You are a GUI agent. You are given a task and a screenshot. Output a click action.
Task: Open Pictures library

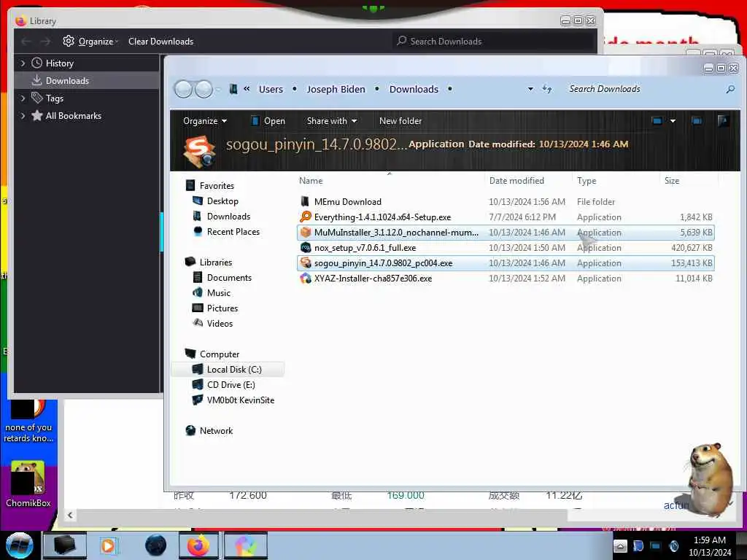222,308
